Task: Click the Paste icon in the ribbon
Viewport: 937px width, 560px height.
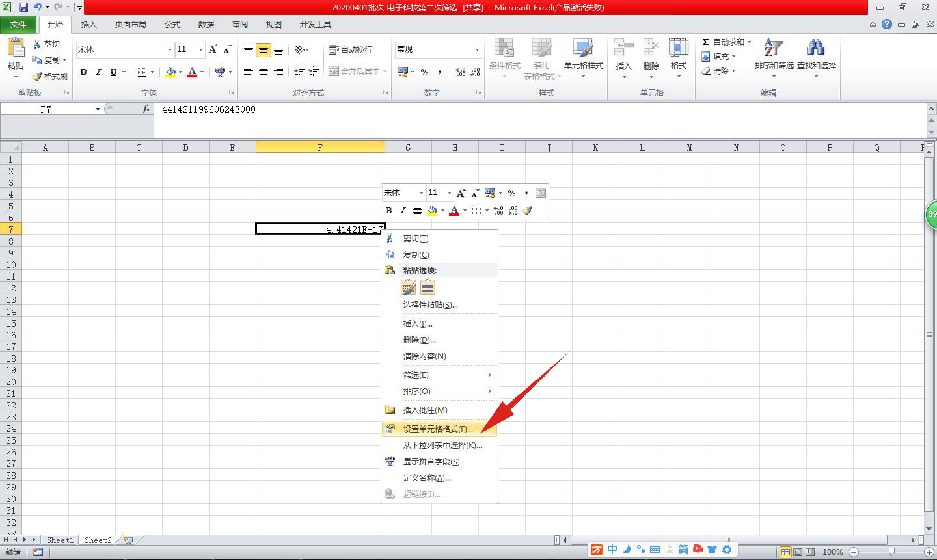Action: pos(15,47)
